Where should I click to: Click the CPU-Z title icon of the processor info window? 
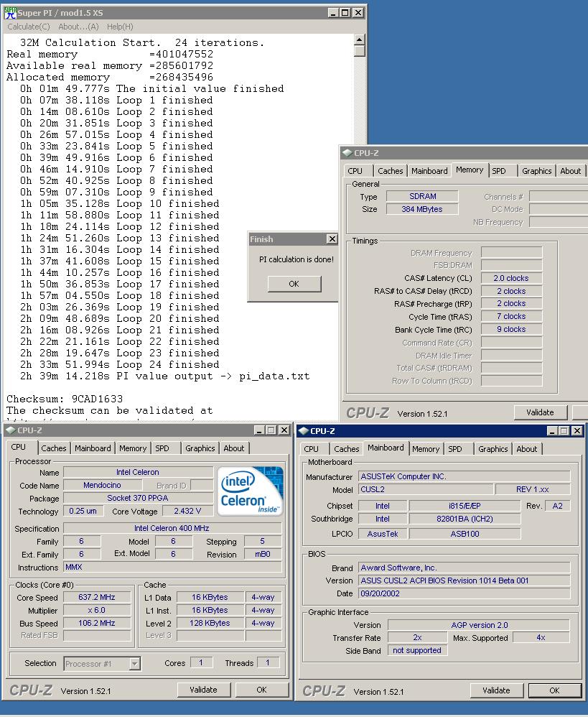click(11, 430)
